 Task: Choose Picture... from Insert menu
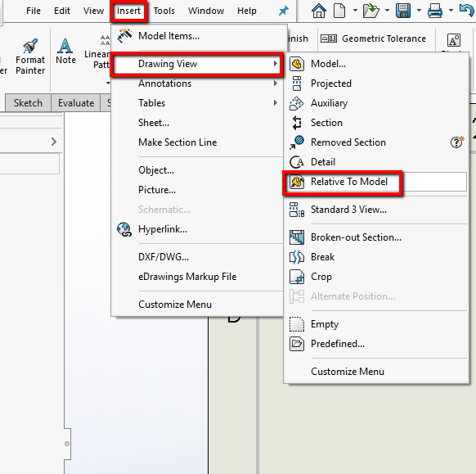click(x=197, y=190)
